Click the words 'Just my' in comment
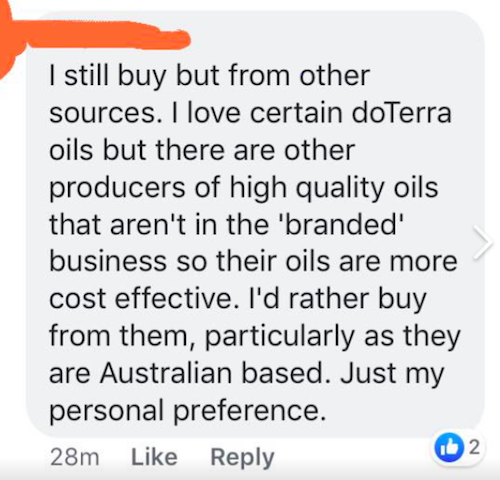 pos(392,374)
